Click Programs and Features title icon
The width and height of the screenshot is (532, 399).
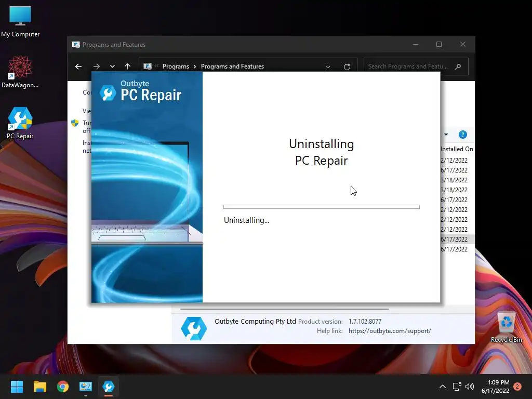(x=76, y=45)
